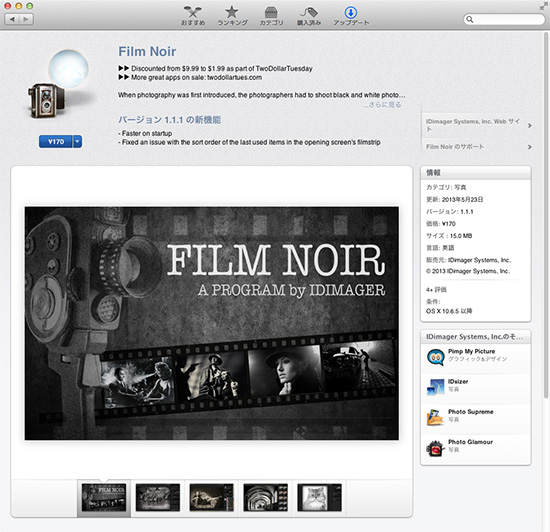This screenshot has width=550, height=532.
Task: Click the fullscreen arrows icon in title bar
Action: [543, 6]
